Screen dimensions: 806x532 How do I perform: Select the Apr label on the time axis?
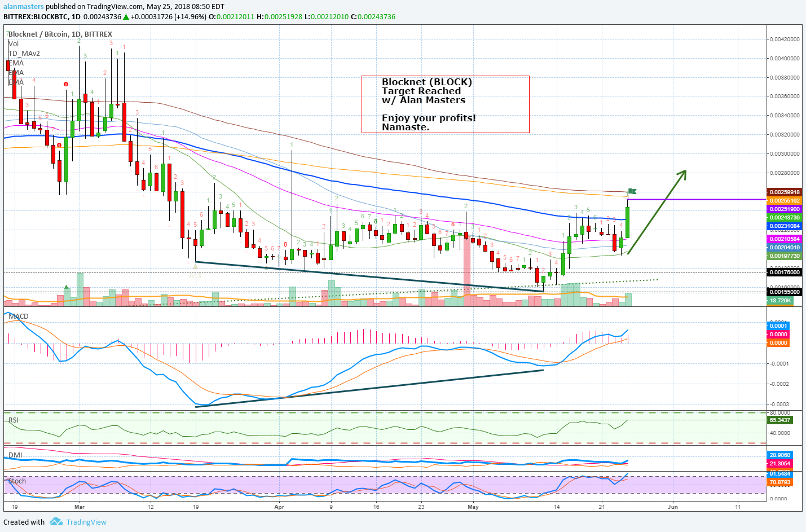click(x=279, y=507)
